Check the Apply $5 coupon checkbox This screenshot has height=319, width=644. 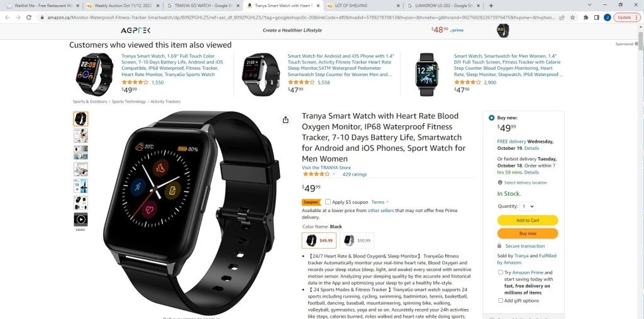pyautogui.click(x=328, y=202)
